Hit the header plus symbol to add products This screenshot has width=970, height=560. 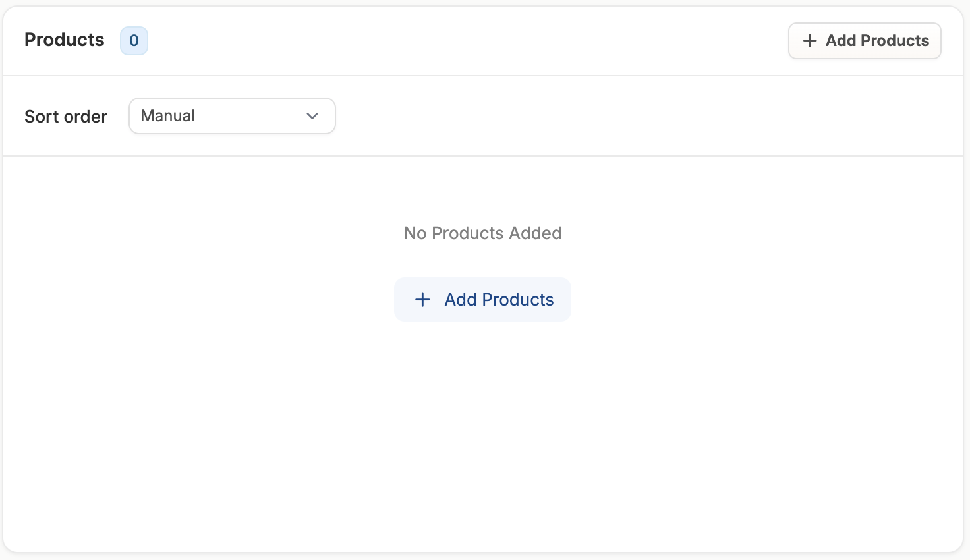pos(810,41)
